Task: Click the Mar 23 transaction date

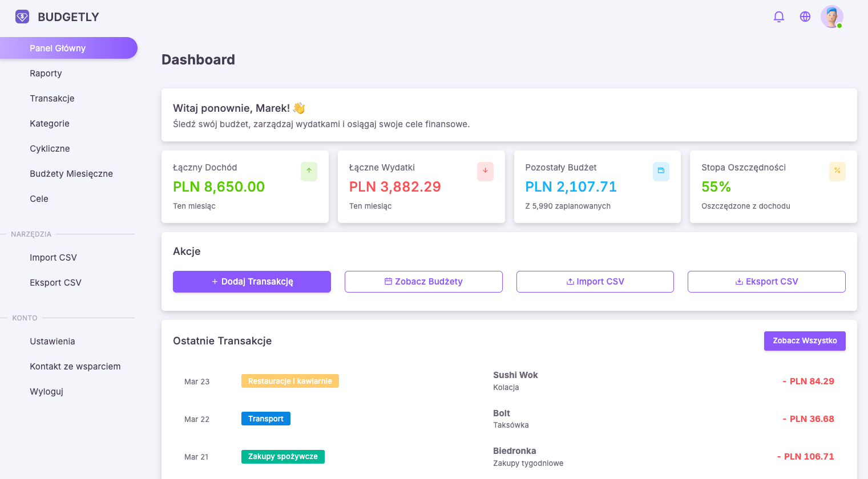Action: 197,381
